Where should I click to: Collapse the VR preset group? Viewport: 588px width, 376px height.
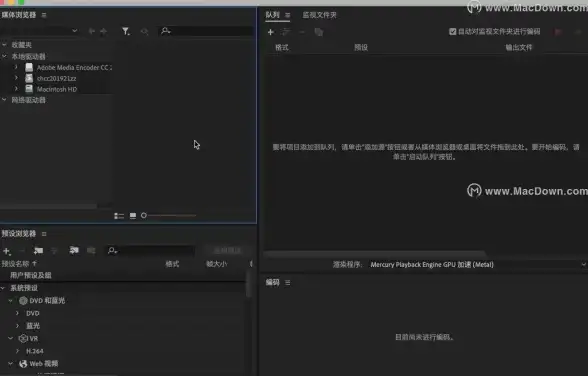click(x=10, y=339)
